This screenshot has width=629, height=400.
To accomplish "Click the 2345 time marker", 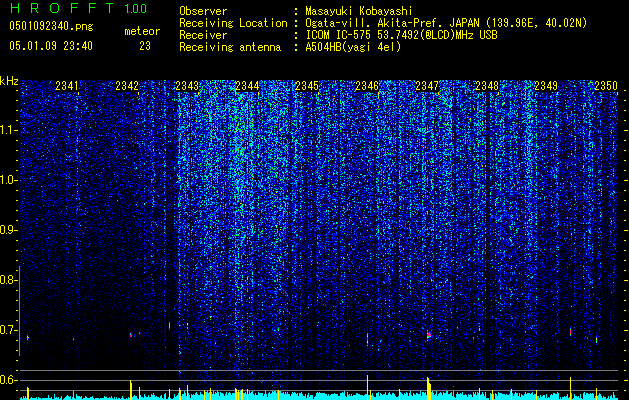I will [x=307, y=86].
